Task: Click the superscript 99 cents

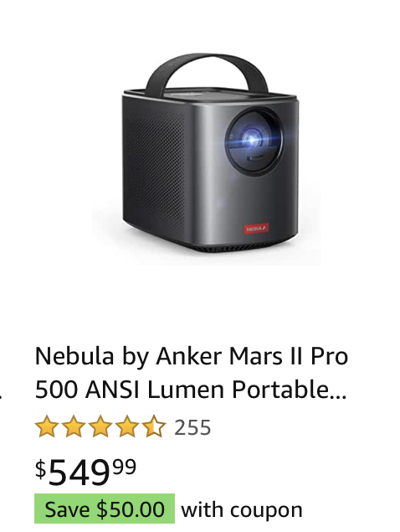Action: click(124, 467)
